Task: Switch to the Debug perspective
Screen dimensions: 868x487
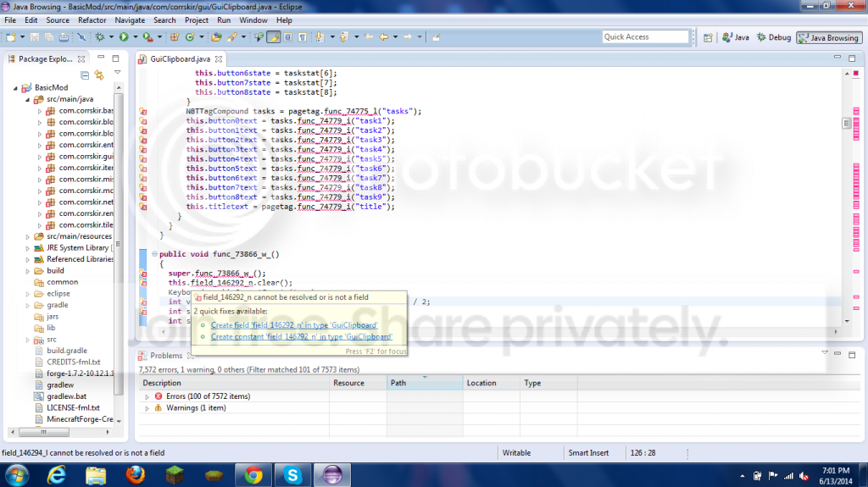Action: [773, 37]
